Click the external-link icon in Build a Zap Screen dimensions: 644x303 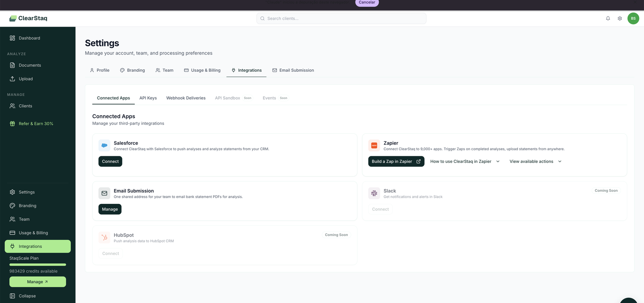(x=418, y=161)
